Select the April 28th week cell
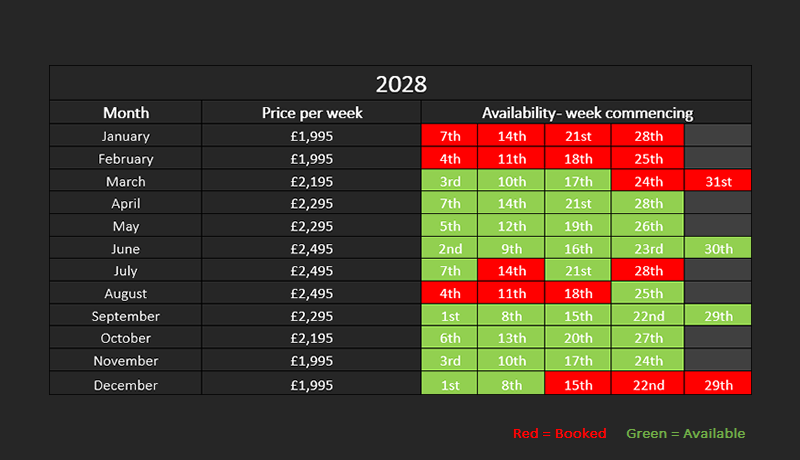The height and width of the screenshot is (460, 800). [647, 204]
